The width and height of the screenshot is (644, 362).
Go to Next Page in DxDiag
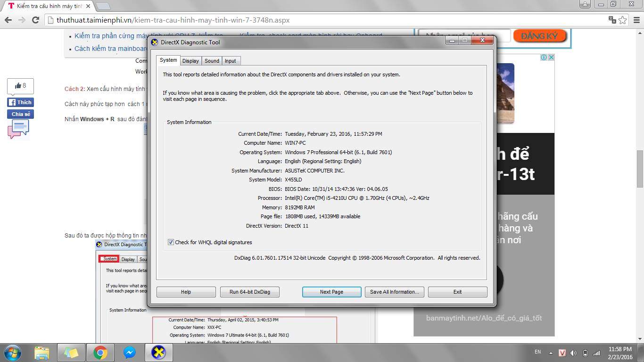tap(331, 292)
